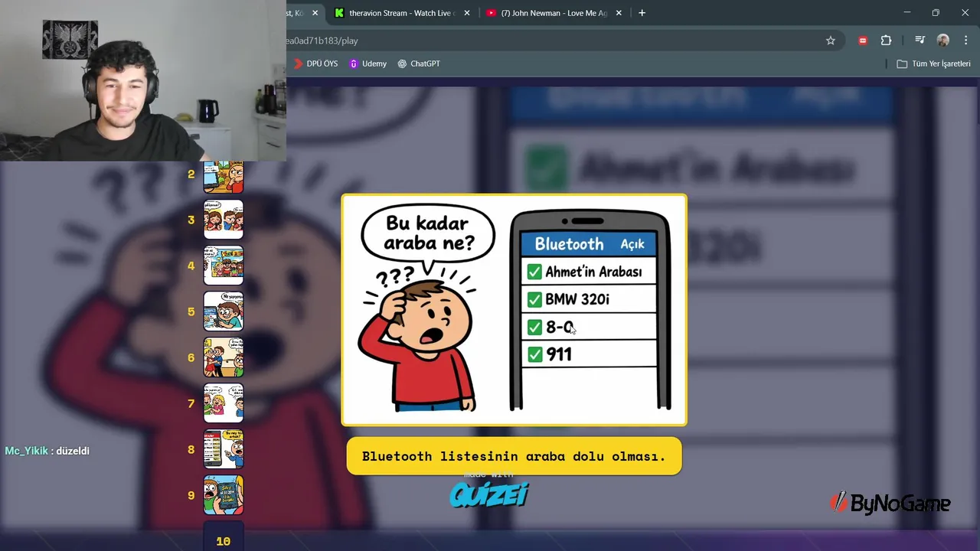Click the Ahmet'in Arabası checkbox in the comic
The image size is (980, 551).
pos(534,272)
